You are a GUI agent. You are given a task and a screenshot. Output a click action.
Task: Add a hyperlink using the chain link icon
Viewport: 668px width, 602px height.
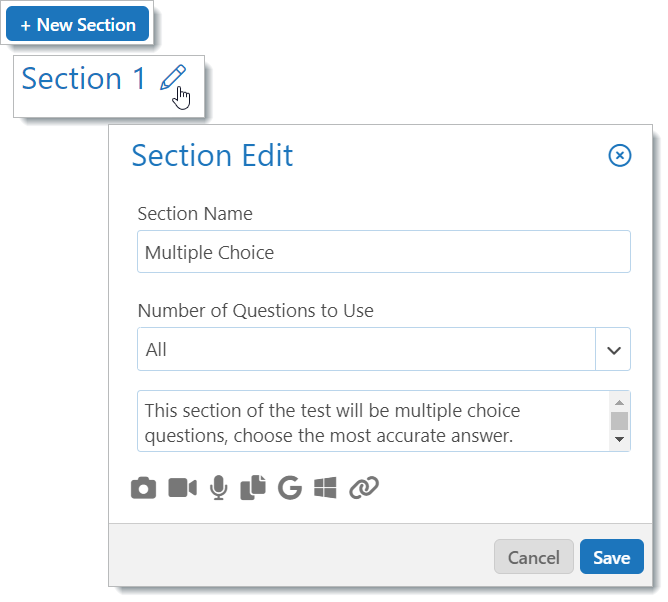[x=364, y=487]
